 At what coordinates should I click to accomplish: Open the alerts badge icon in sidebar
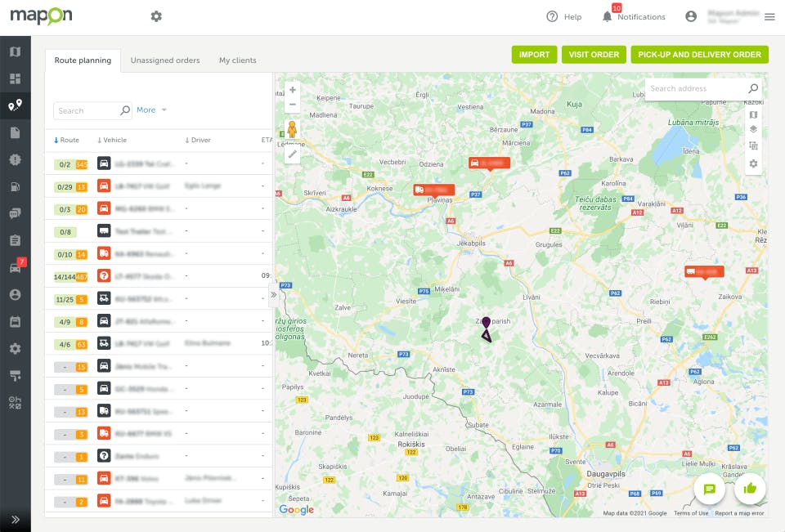coord(15,159)
